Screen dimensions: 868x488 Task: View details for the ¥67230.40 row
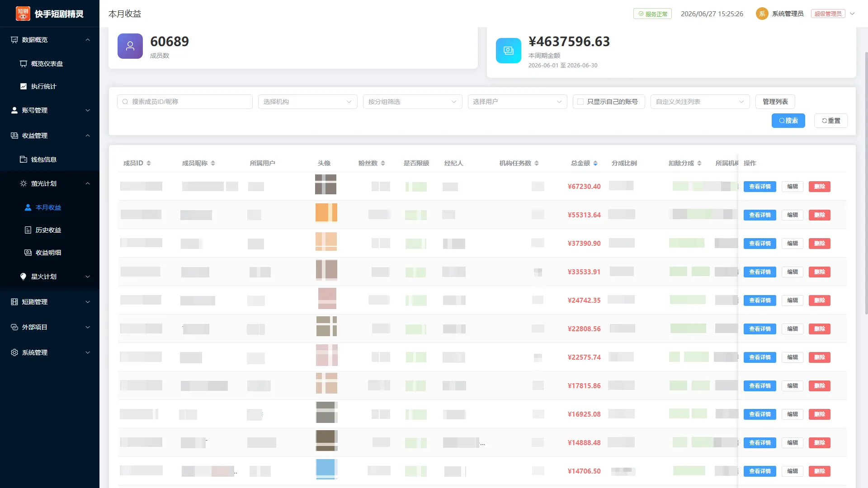(759, 187)
